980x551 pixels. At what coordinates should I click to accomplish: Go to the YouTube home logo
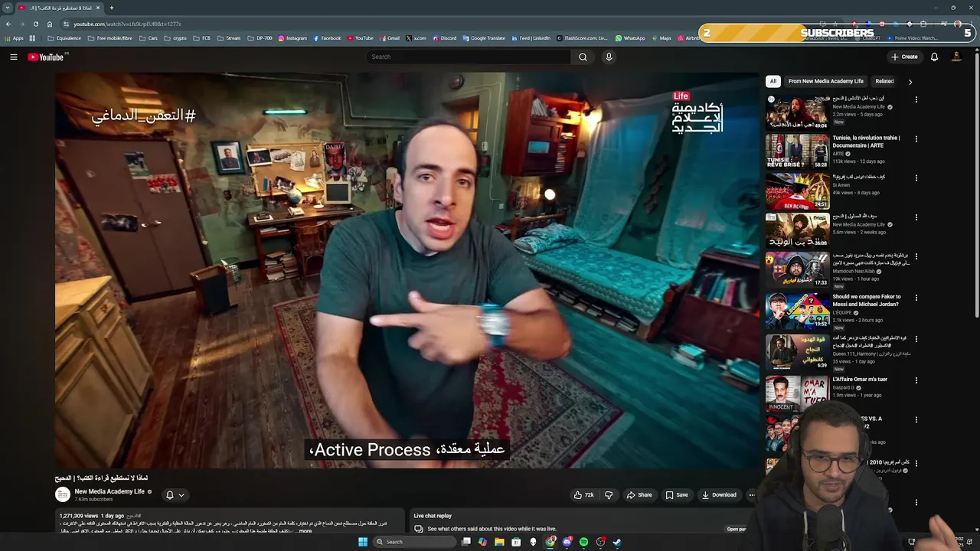point(47,57)
